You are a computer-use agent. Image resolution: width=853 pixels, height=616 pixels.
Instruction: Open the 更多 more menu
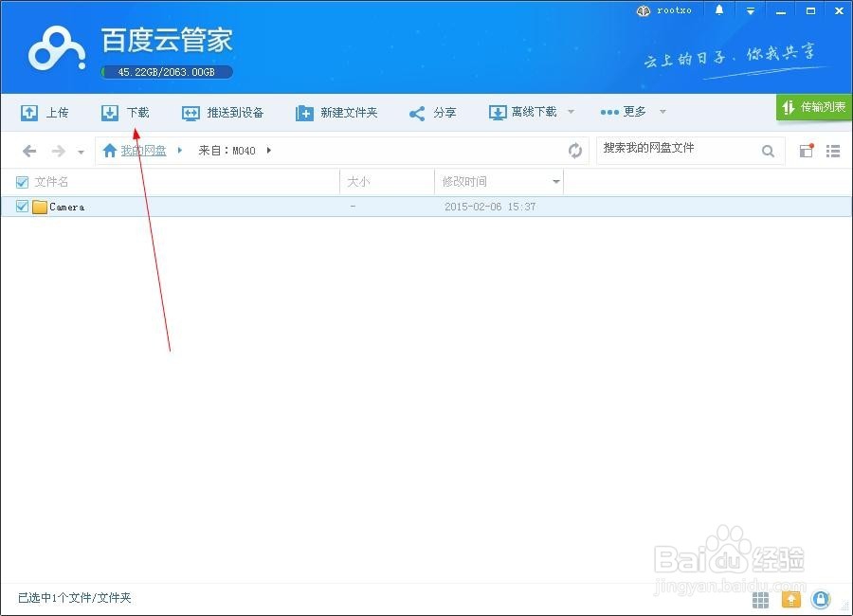pyautogui.click(x=624, y=112)
